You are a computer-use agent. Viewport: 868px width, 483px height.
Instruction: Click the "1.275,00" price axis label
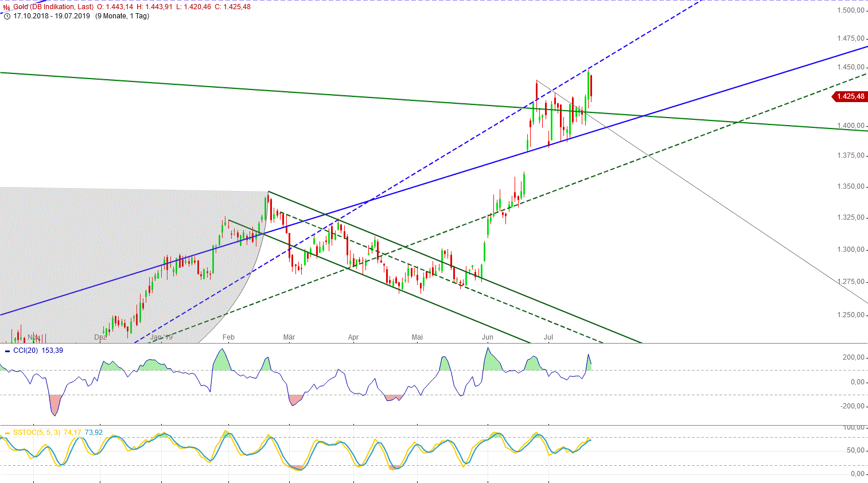click(x=850, y=282)
